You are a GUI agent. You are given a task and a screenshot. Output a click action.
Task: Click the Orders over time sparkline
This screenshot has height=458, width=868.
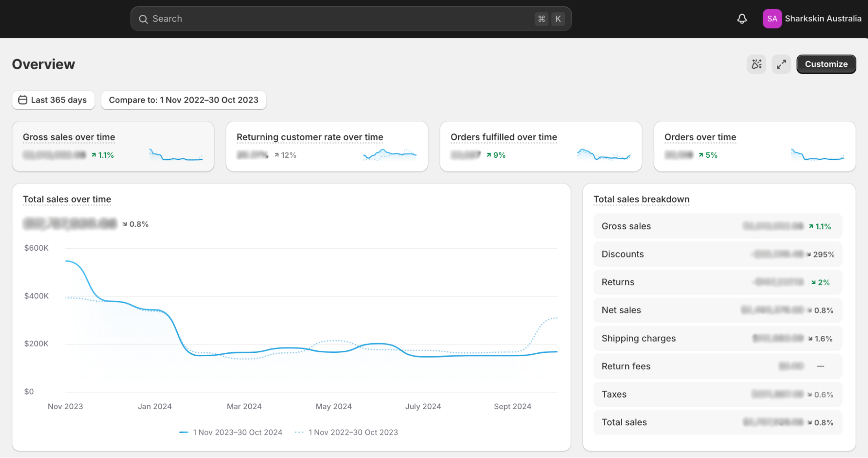click(x=817, y=155)
